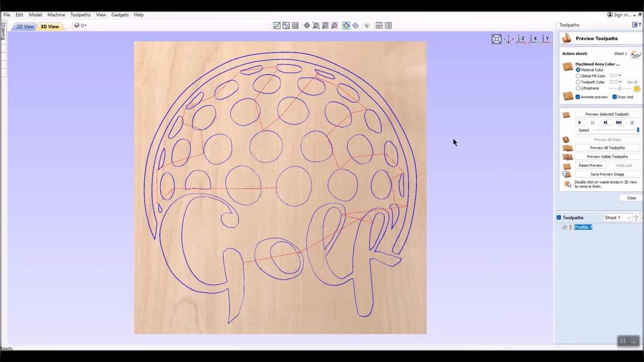644x362 pixels.
Task: Click Save Preview Image button
Action: point(607,174)
